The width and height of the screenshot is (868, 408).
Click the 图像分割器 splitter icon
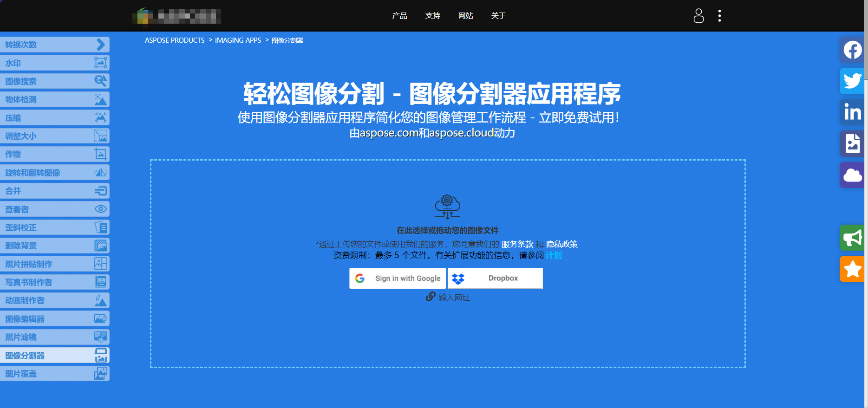[x=101, y=355]
